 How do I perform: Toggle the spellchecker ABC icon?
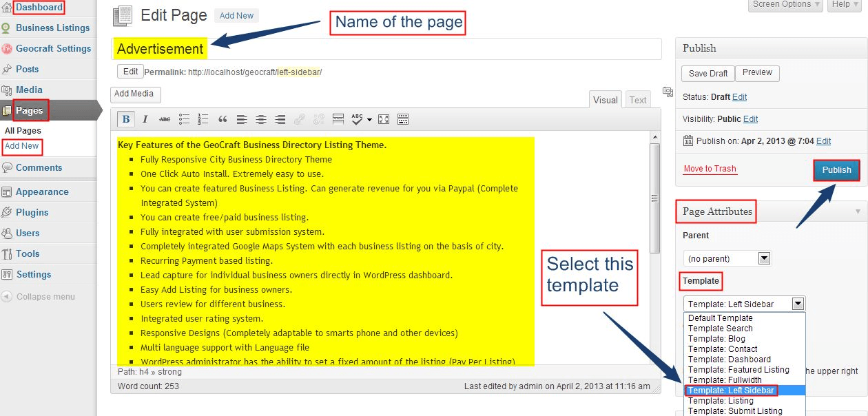357,119
